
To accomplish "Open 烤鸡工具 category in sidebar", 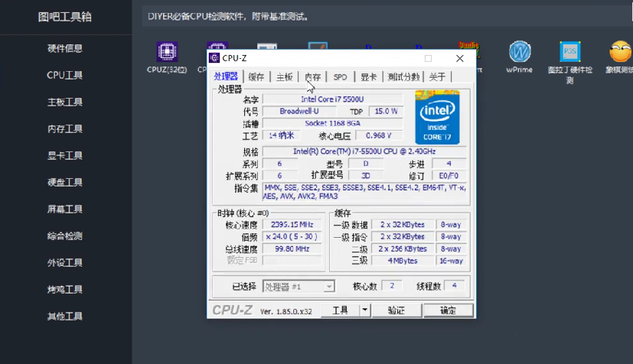I will 65,290.
